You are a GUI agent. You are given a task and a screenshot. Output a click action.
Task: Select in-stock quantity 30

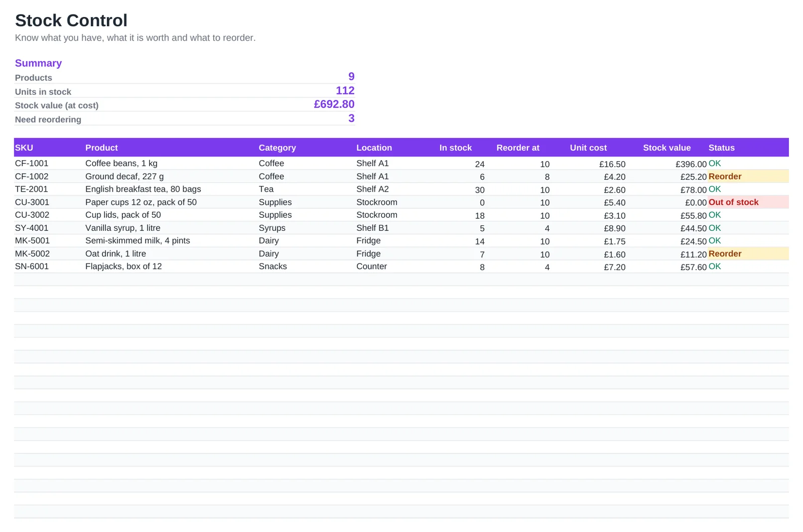(x=480, y=190)
